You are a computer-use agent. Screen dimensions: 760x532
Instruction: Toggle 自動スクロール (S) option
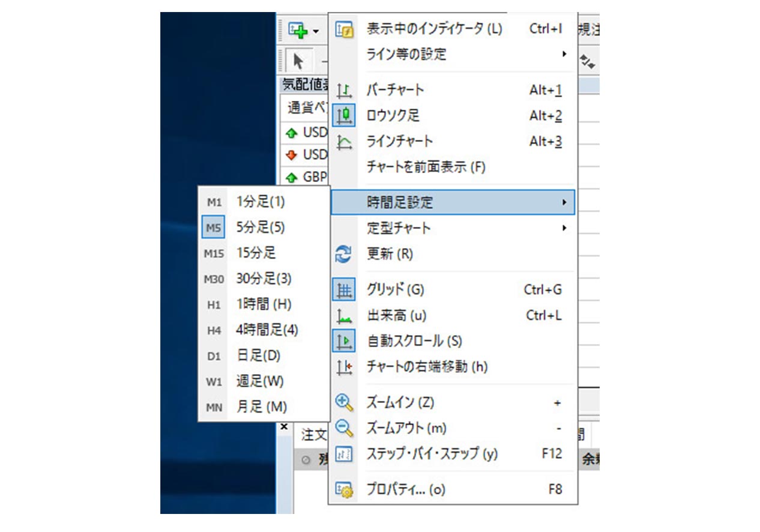click(453, 341)
